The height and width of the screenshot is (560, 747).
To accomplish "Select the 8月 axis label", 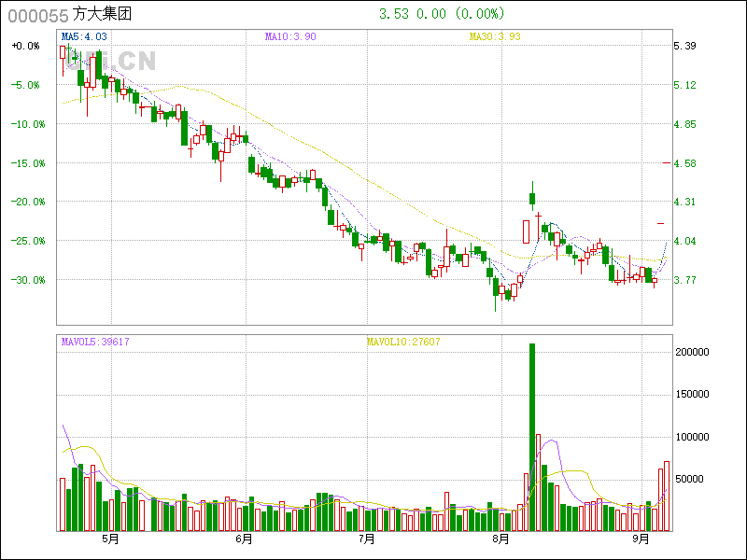I will point(501,539).
